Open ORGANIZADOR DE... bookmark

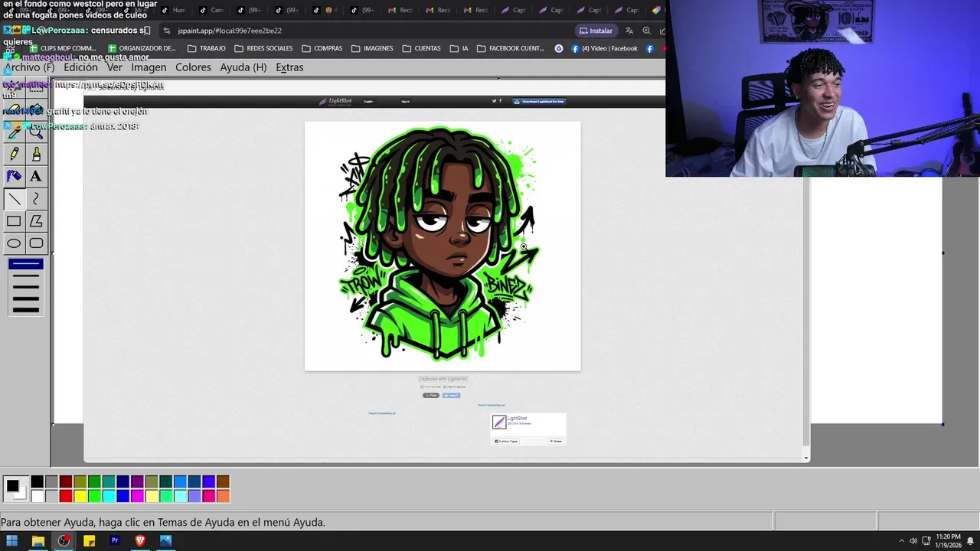(x=142, y=48)
